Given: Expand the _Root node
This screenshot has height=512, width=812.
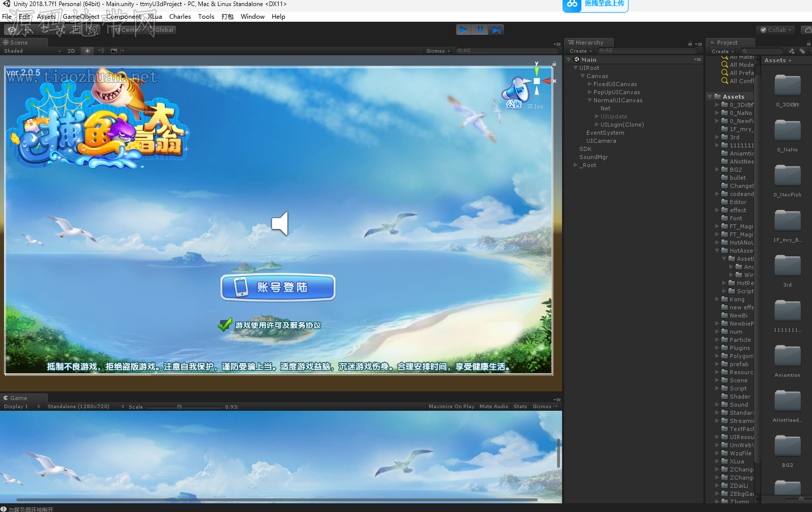Looking at the screenshot, I should click(x=575, y=165).
